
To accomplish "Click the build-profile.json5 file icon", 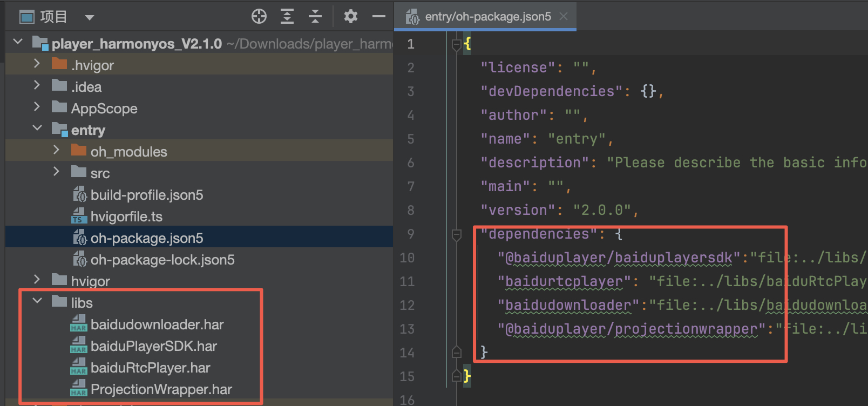I will (x=79, y=194).
